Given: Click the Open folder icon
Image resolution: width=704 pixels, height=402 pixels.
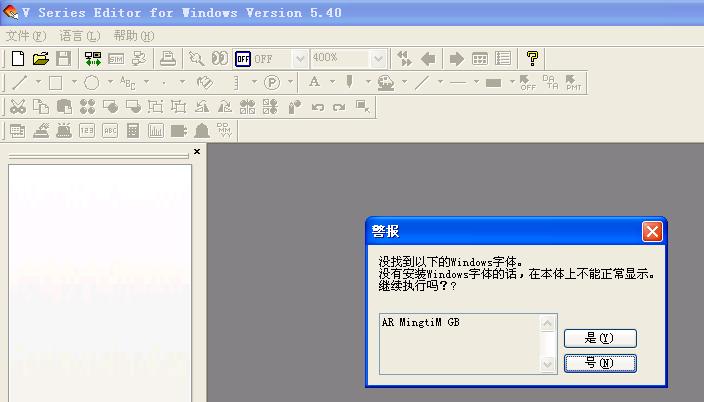Looking at the screenshot, I should [40, 59].
